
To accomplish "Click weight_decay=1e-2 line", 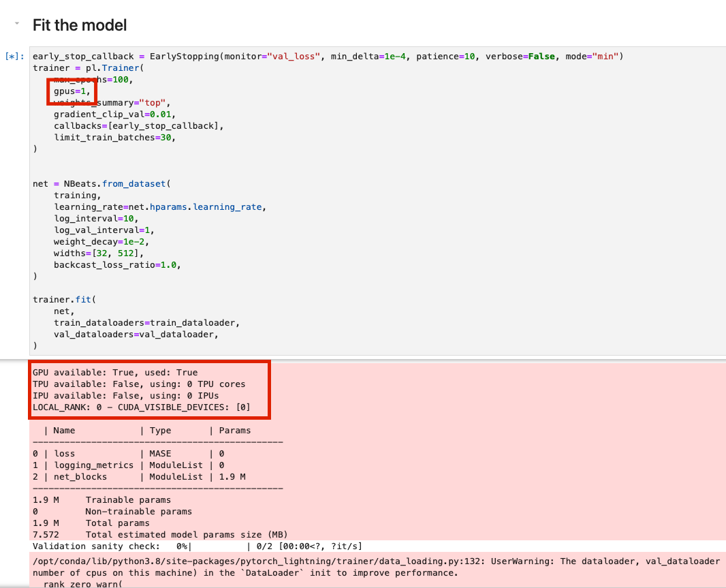I will coord(101,242).
